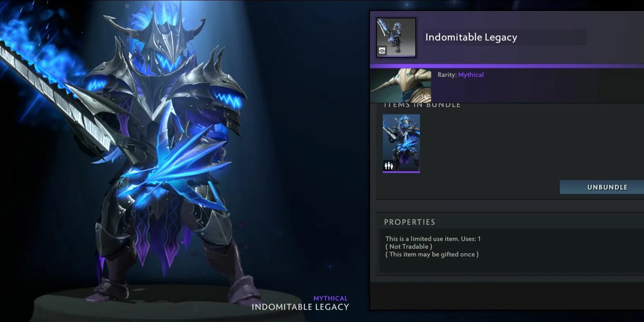Screen dimensions: 644x322
Task: Click 'This item may be gifted once' text
Action: point(432,254)
